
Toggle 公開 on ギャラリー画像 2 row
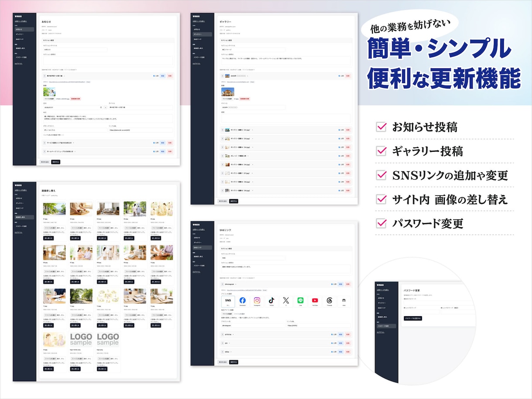click(339, 130)
